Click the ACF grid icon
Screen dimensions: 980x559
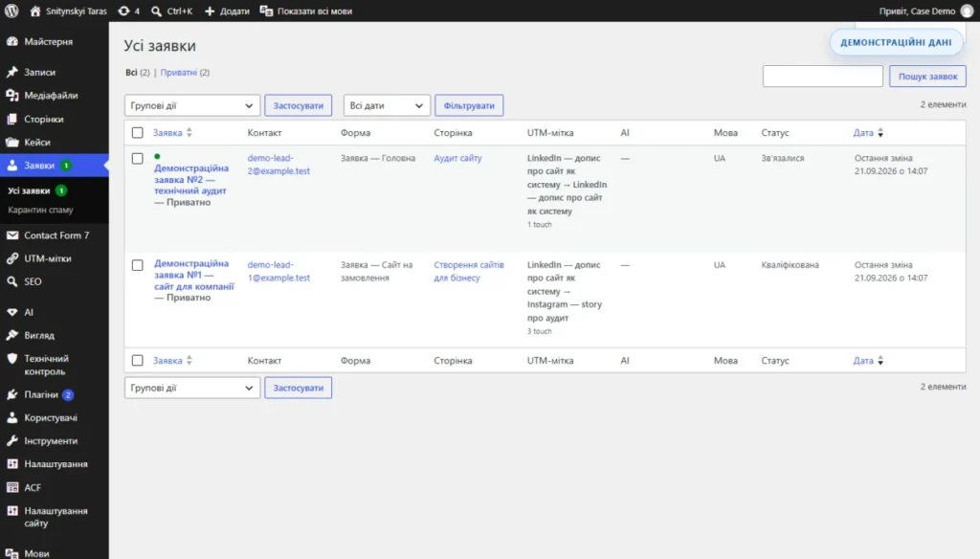pos(11,487)
